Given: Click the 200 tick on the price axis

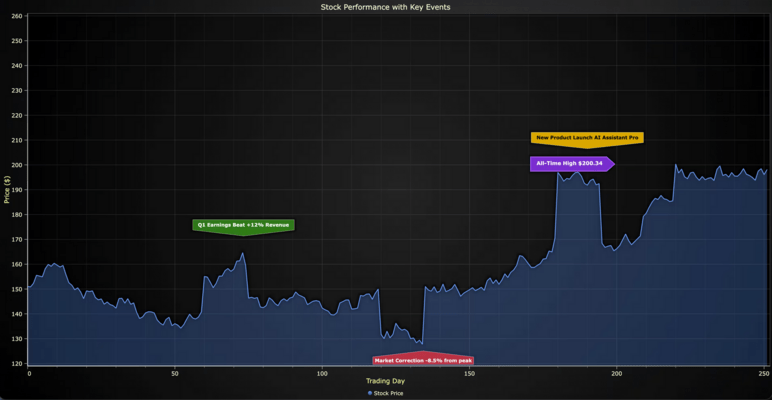Looking at the screenshot, I should point(17,165).
